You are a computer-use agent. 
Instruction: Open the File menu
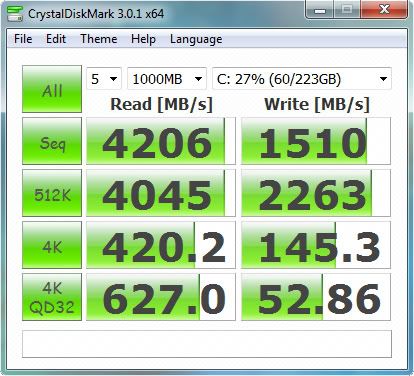point(23,39)
